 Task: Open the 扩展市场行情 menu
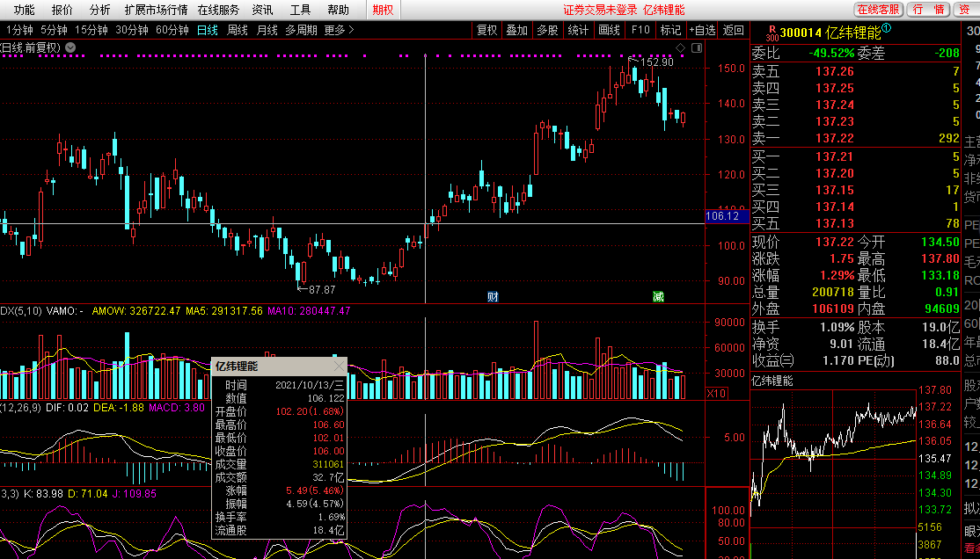tap(157, 10)
